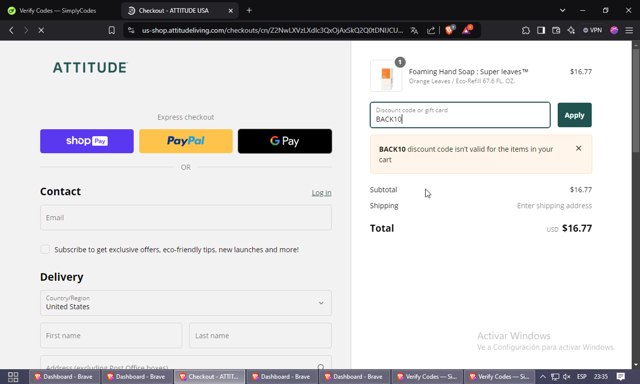Click the muted volume tray icon
This screenshot has height=384, width=640.
tap(567, 377)
